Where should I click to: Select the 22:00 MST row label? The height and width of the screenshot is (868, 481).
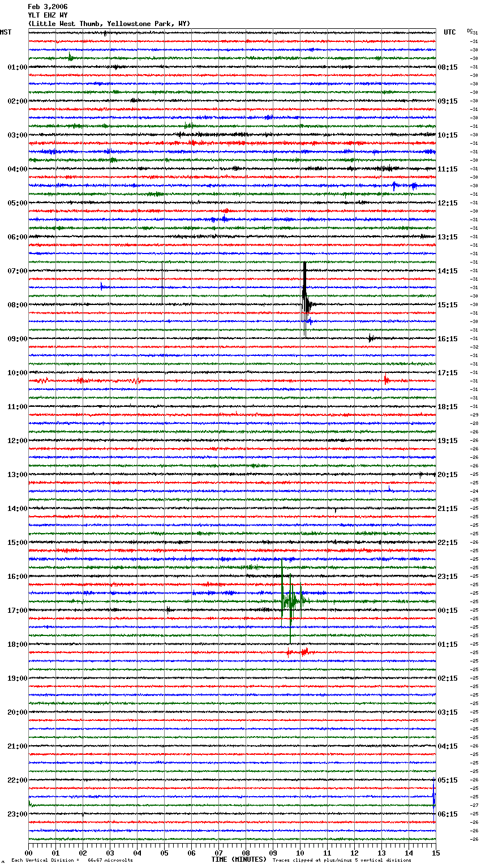coord(18,780)
